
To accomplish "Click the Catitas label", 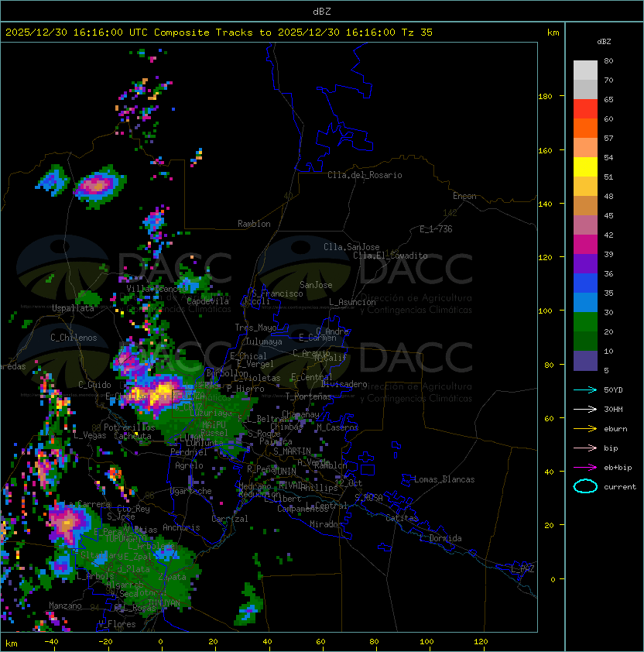I will (x=402, y=518).
